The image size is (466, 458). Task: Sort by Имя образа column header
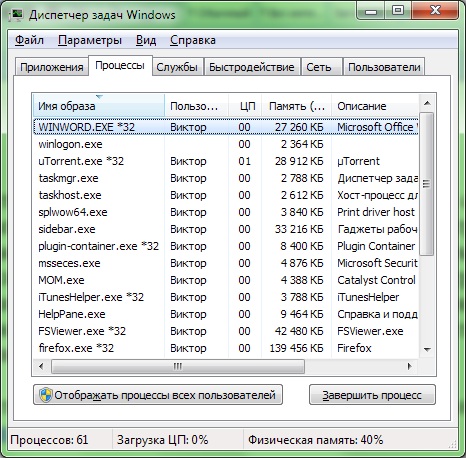(x=99, y=106)
